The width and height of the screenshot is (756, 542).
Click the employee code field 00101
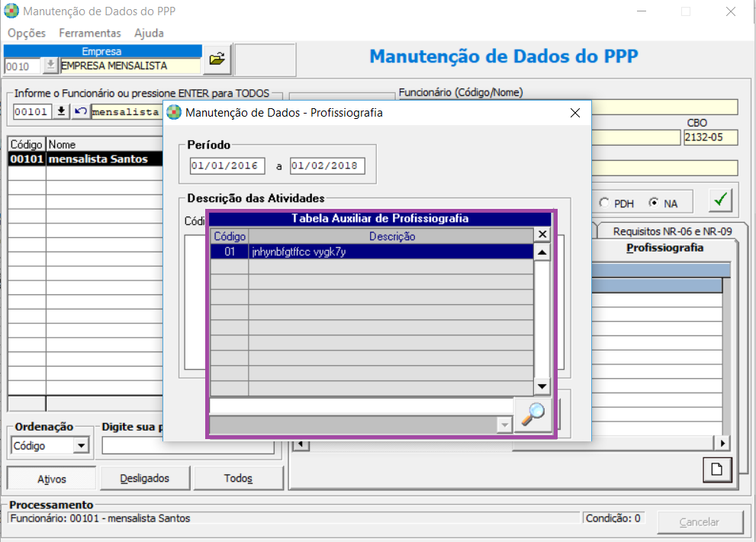pos(32,112)
